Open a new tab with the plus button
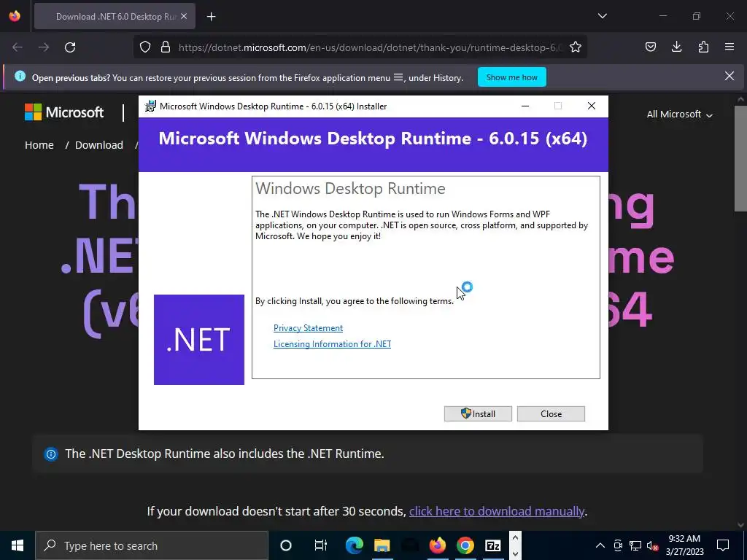This screenshot has height=560, width=747. (212, 17)
